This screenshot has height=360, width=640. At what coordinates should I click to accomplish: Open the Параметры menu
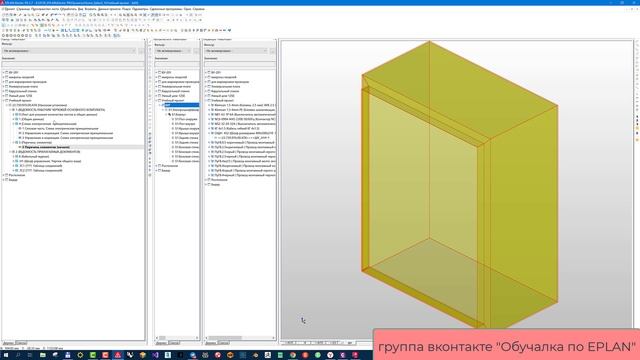click(x=141, y=9)
